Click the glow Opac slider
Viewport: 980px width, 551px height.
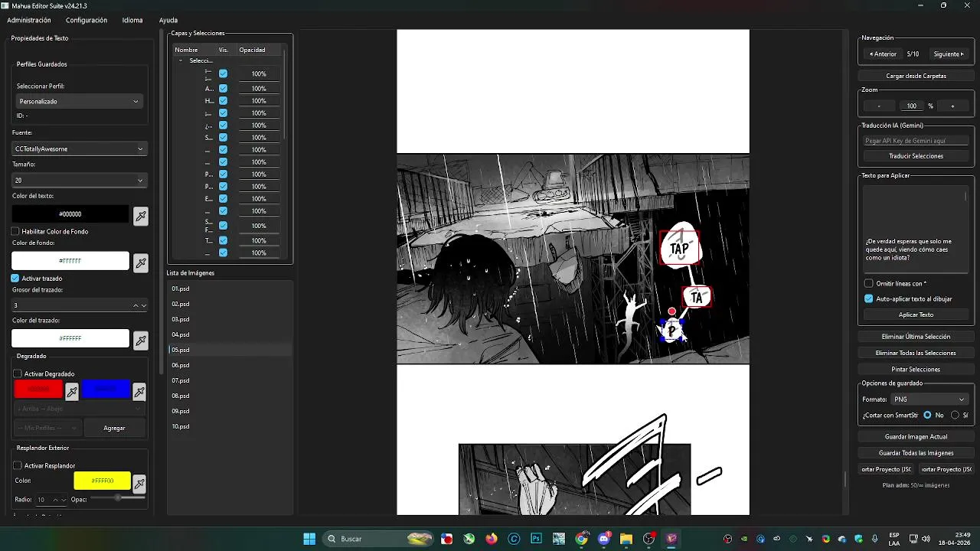[x=118, y=498]
